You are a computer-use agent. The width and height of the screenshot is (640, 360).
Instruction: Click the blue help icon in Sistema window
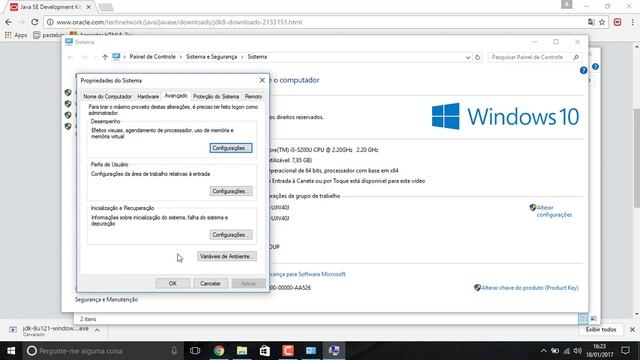coord(583,71)
